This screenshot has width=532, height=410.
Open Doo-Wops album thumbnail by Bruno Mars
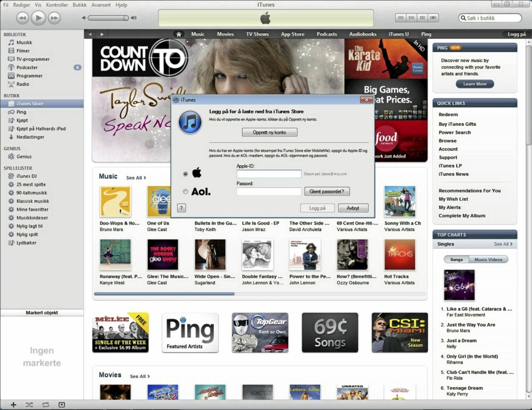(115, 201)
